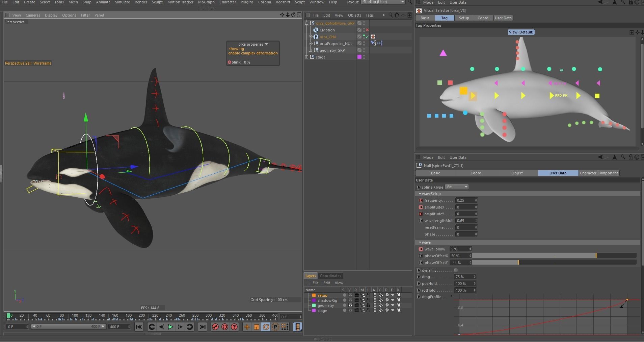Open the Setup tab of Visual Selector
This screenshot has width=644, height=342.
pos(464,18)
